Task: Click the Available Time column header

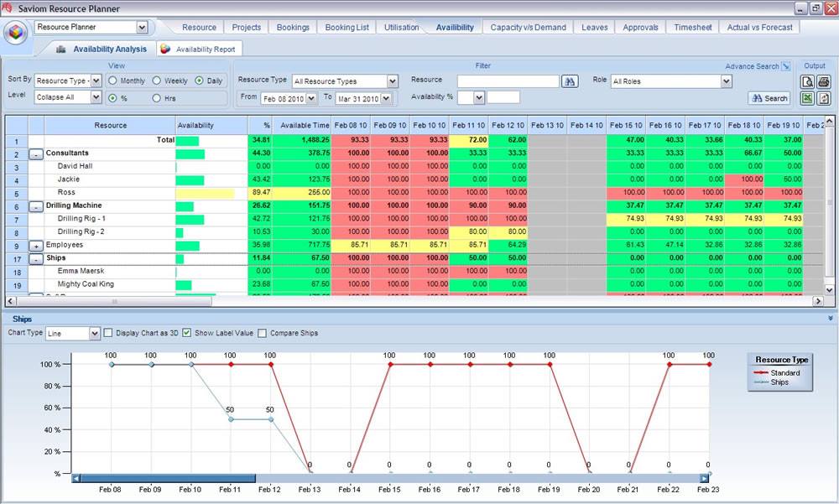Action: click(302, 125)
